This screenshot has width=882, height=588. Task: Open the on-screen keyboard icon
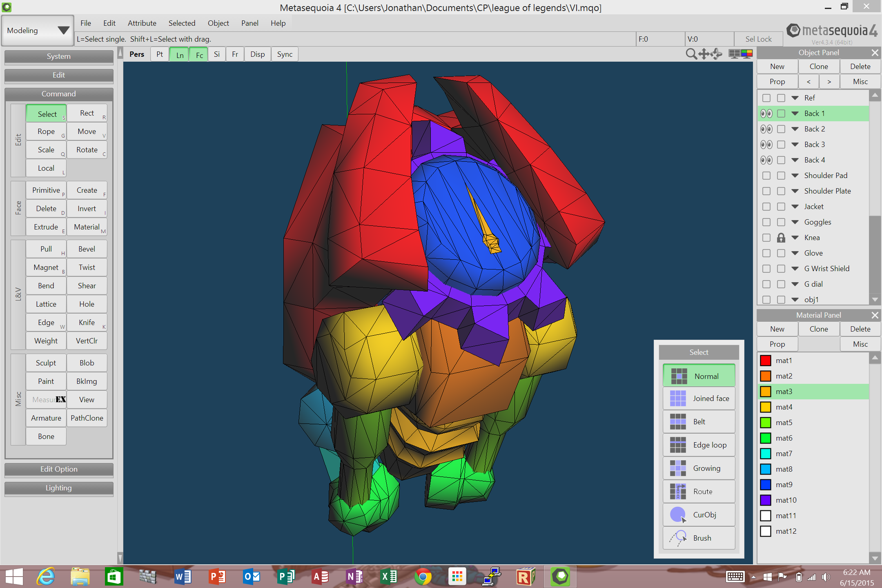(735, 577)
